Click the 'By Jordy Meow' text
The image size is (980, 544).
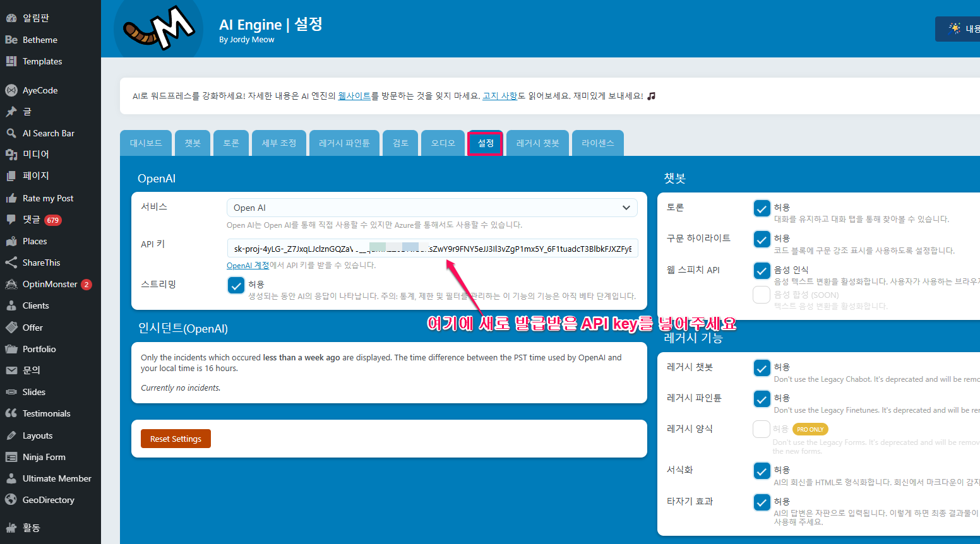pos(247,40)
